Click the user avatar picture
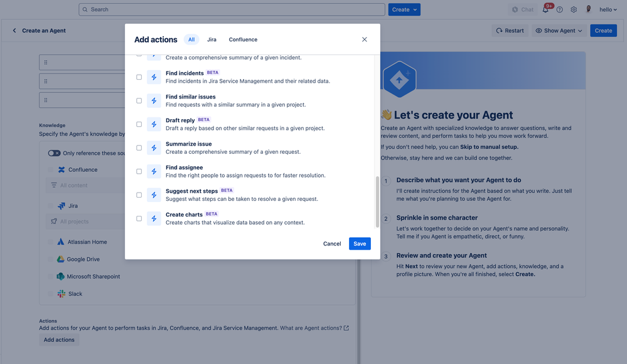This screenshot has width=627, height=364. pos(589,9)
